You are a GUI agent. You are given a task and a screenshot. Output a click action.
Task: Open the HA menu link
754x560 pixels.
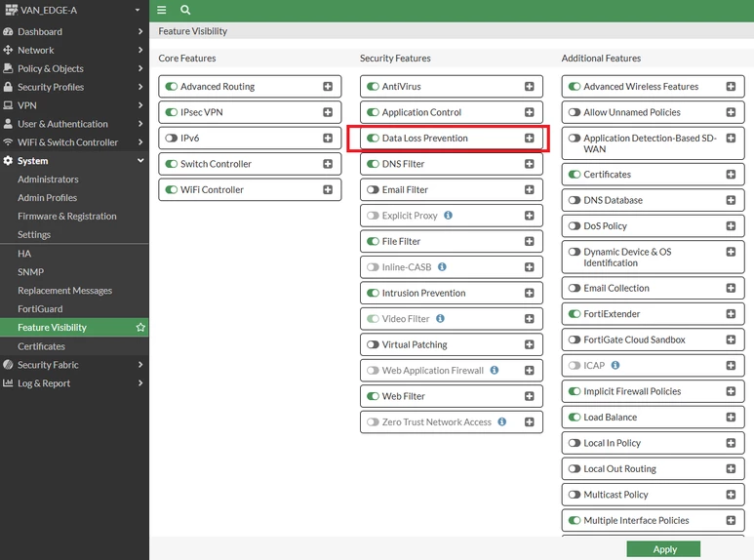click(x=24, y=254)
